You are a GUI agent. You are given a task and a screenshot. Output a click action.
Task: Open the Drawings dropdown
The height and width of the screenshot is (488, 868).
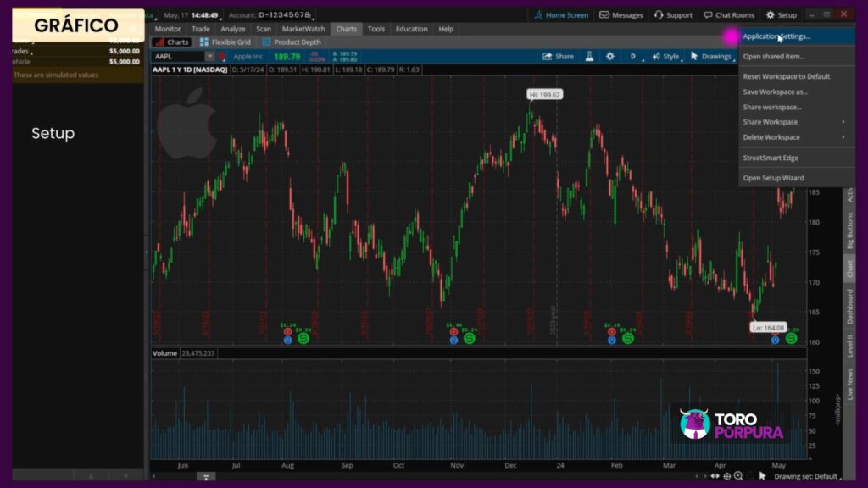(x=712, y=57)
